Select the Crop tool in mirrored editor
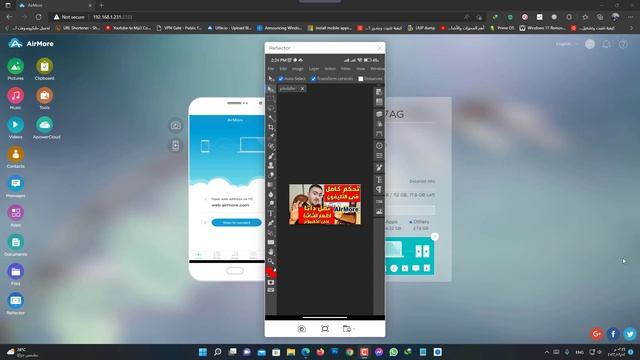 [271, 127]
